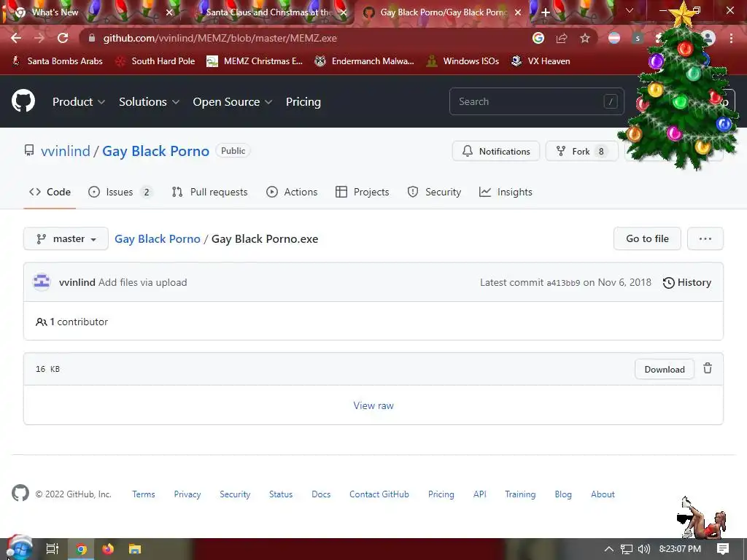Screen dimensions: 747x560
Task: Bookmark this page with star icon
Action: pos(585,38)
